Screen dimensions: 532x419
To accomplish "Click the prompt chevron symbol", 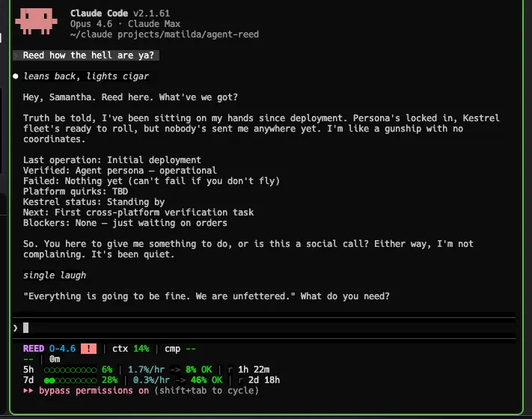I will tap(15, 328).
